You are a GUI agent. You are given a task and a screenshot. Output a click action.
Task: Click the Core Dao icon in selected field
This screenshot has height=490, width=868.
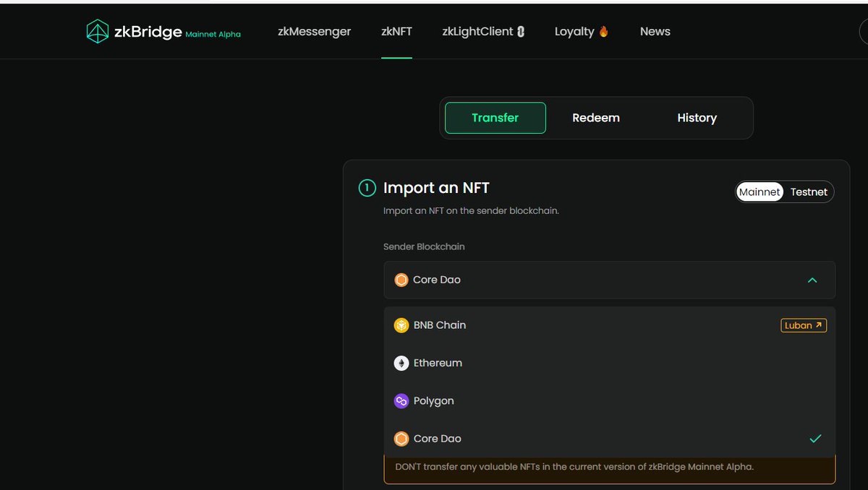click(x=401, y=280)
